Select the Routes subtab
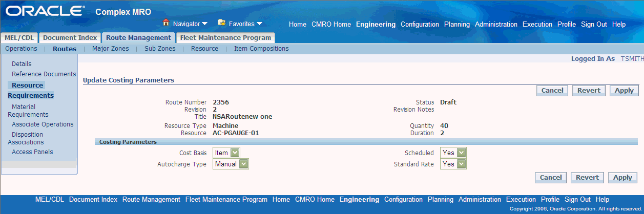644x214 pixels. (65, 49)
